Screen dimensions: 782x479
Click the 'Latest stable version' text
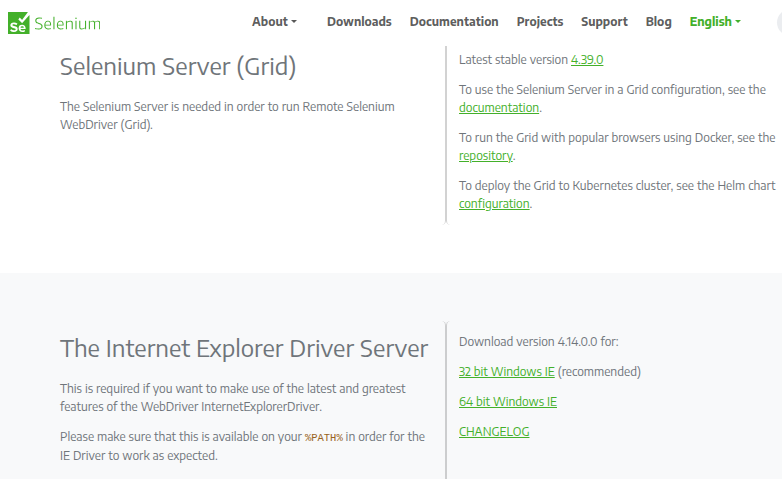(513, 60)
